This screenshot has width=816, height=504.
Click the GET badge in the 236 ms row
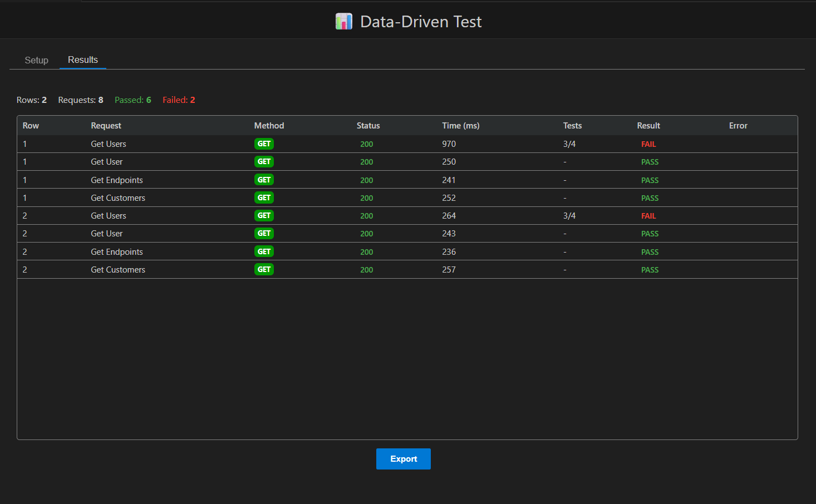(264, 251)
